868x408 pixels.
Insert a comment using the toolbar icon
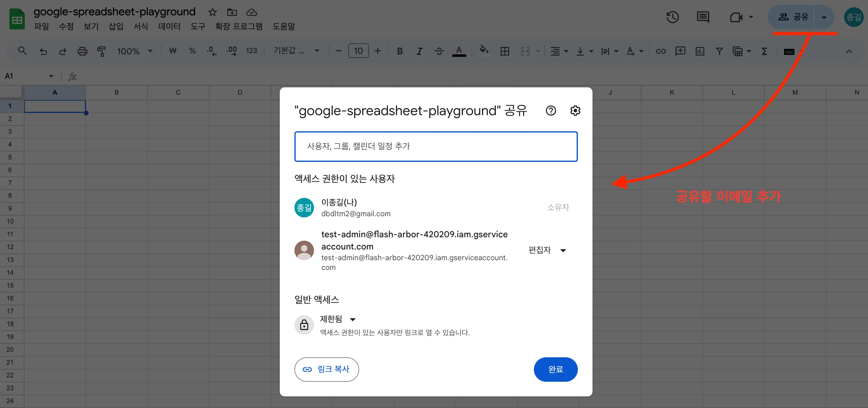point(680,51)
